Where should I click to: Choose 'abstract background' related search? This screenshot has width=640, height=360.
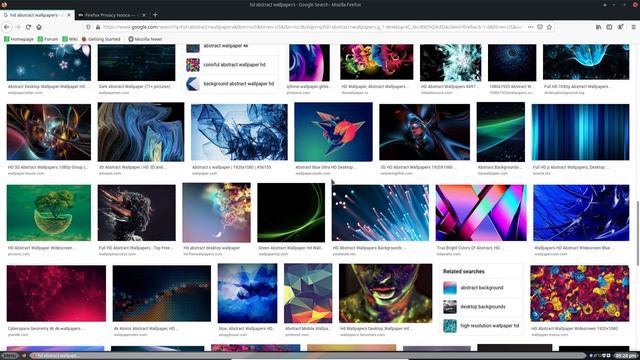pos(481,288)
